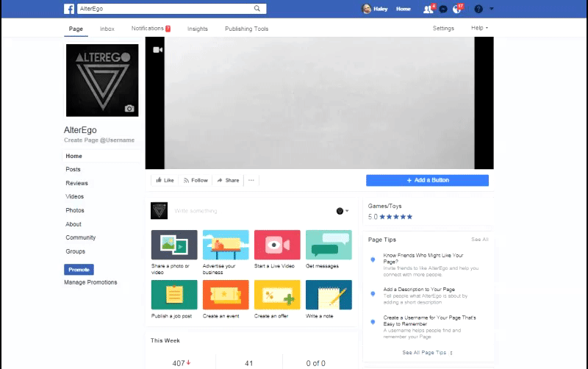Expand the Help dropdown

[x=480, y=28]
